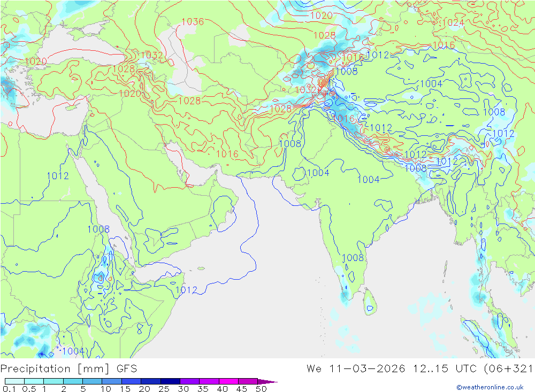Image resolution: width=535 pixels, height=392 pixels.
Task: Select the 40–45 mm magenta legend swatch
Action: point(228,381)
